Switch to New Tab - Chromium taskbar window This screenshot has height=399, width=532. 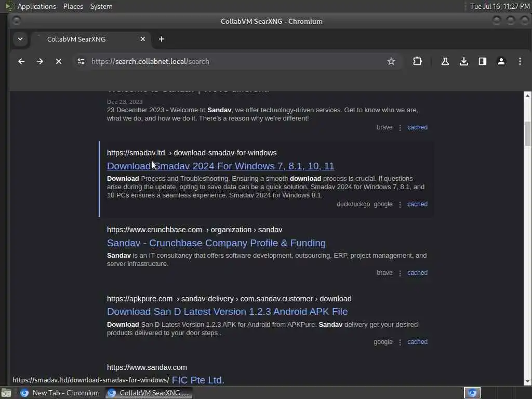(x=60, y=393)
